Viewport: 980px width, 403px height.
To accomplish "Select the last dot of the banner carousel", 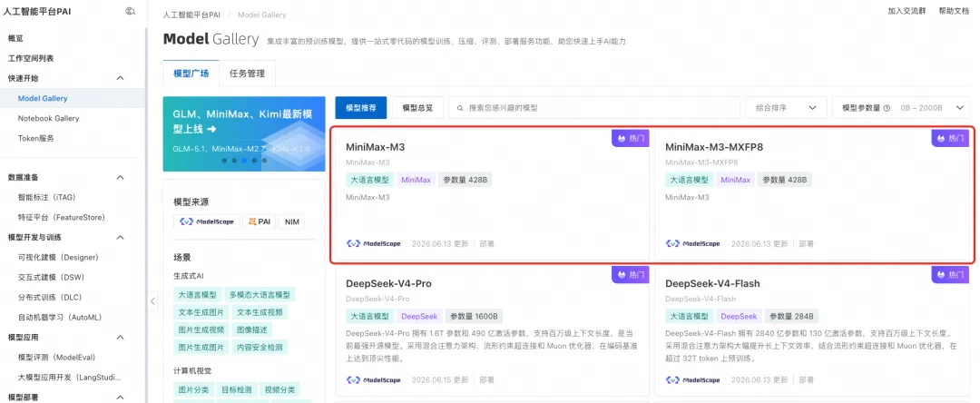I will 264,161.
